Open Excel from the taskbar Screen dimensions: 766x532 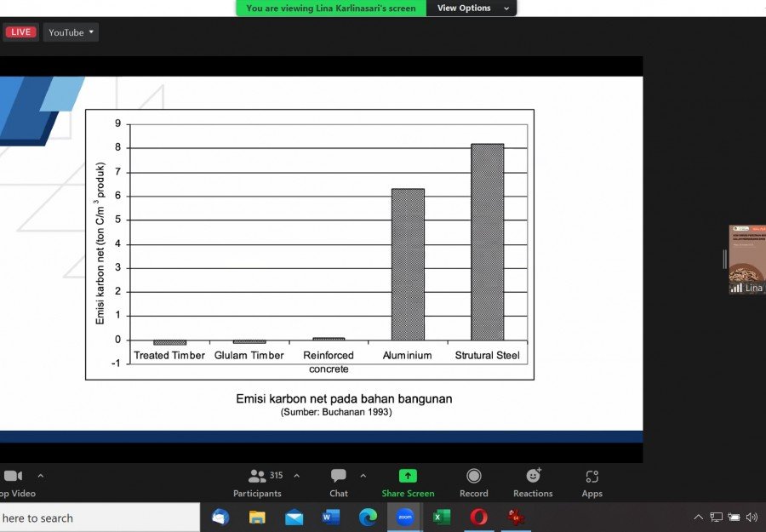(x=442, y=517)
